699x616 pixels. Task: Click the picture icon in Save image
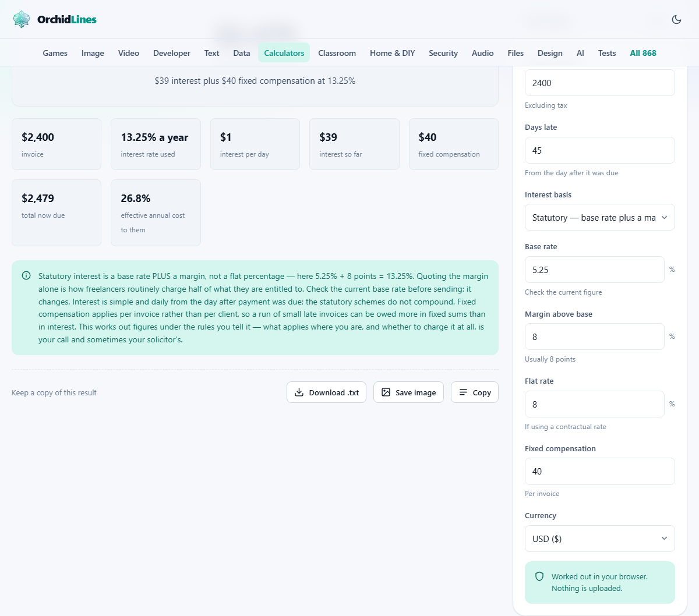point(386,392)
